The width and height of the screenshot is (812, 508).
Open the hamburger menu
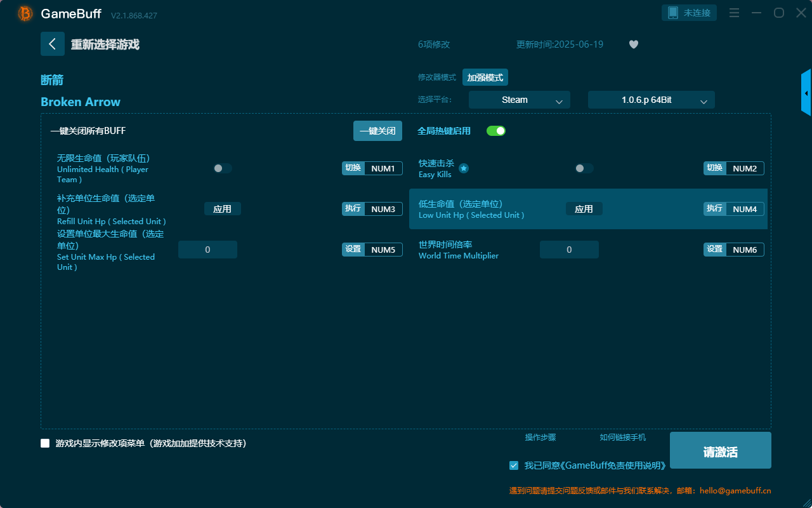734,13
